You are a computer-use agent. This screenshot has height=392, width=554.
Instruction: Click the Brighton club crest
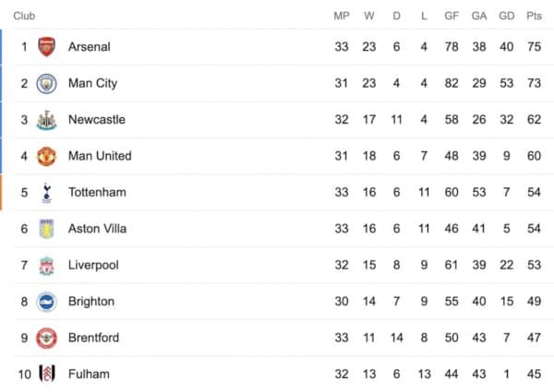coord(47,302)
